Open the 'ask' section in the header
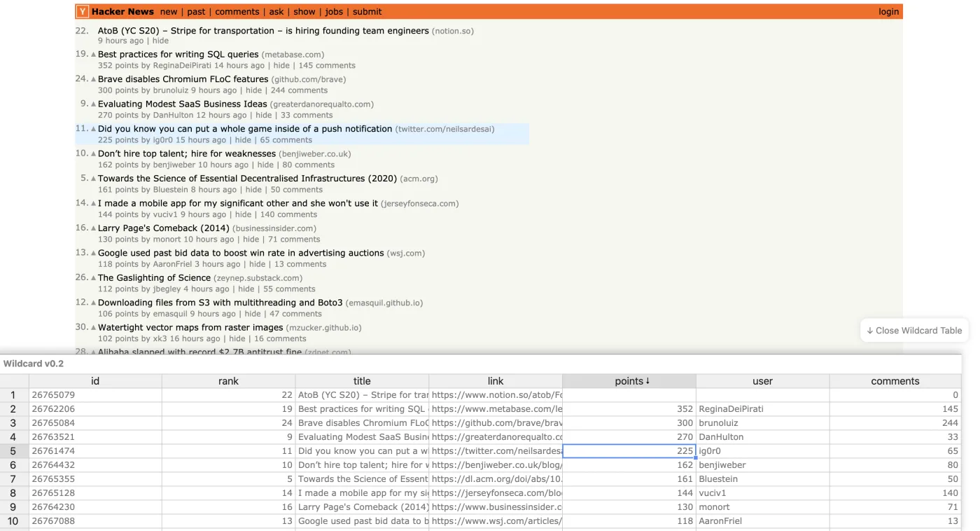 point(276,12)
